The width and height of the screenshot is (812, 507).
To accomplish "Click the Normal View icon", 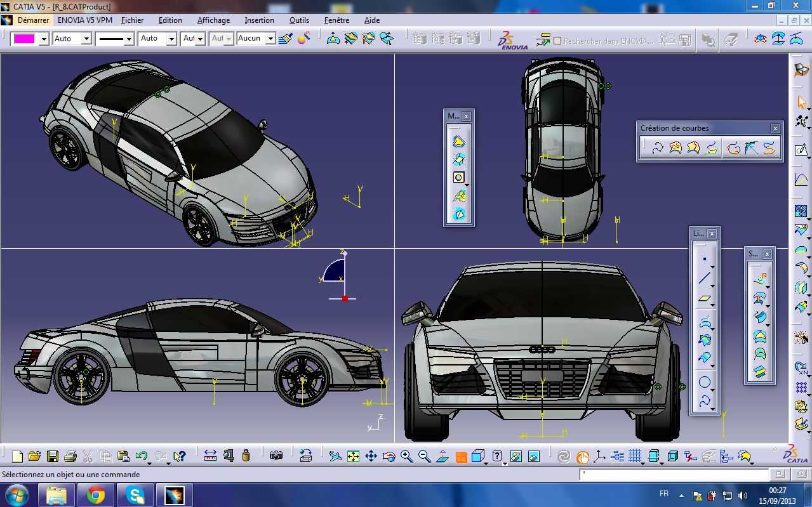I will [x=443, y=456].
